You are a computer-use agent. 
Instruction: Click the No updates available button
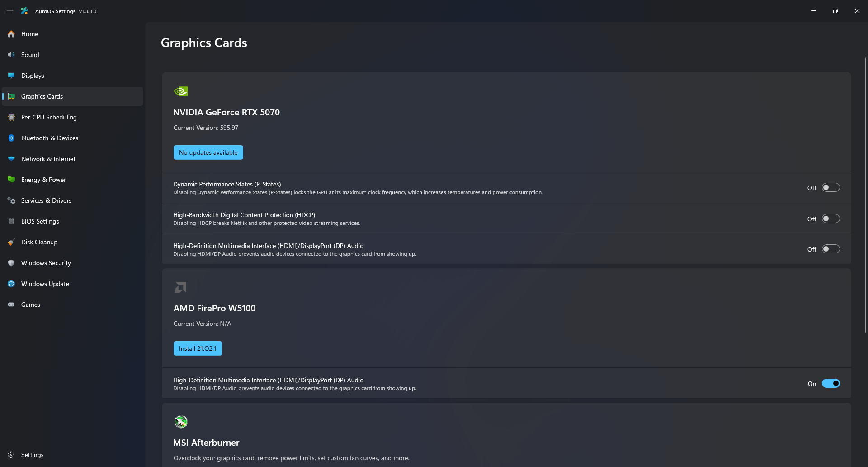click(x=208, y=152)
